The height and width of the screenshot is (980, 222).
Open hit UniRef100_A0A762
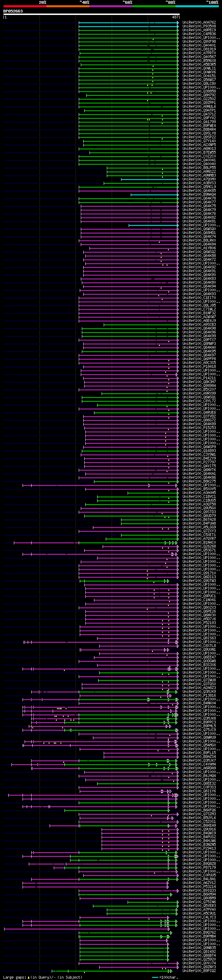[199, 23]
